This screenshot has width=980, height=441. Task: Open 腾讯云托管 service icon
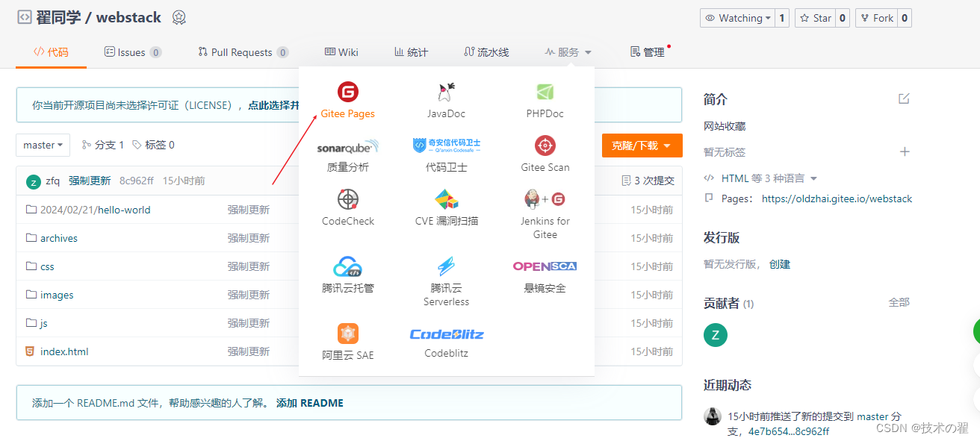tap(348, 266)
